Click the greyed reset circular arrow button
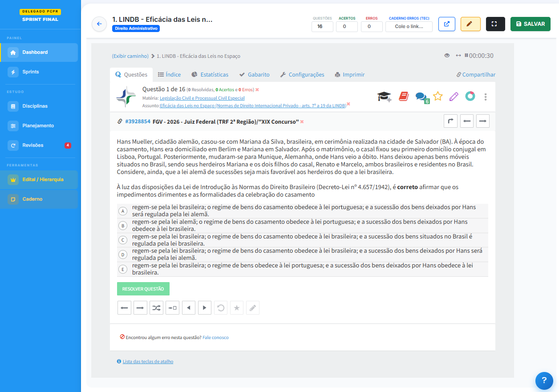The width and height of the screenshot is (559, 392). 221,308
